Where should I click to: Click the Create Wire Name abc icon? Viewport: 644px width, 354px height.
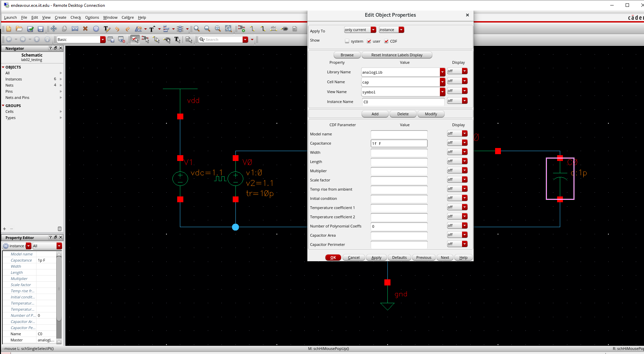click(x=274, y=29)
